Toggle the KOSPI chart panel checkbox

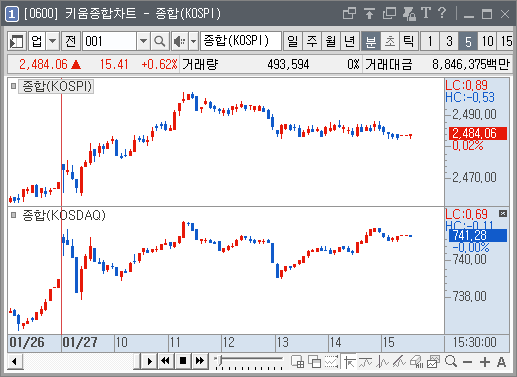click(13, 86)
